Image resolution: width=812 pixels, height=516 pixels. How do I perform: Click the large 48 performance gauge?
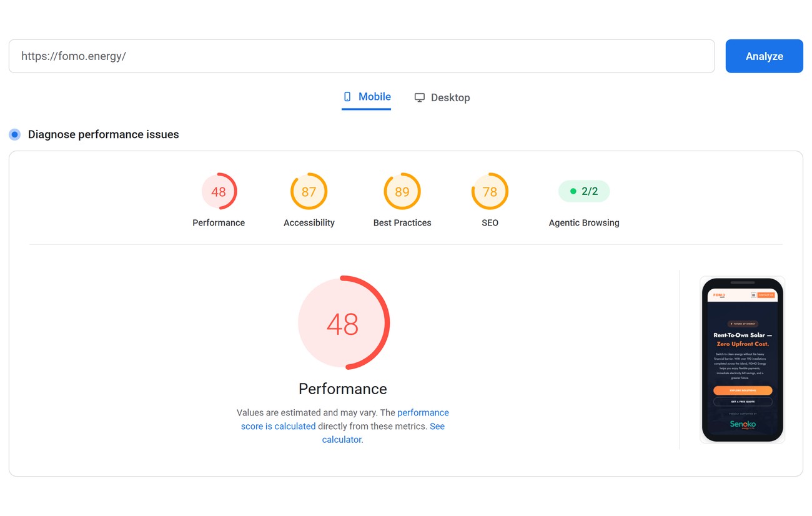343,323
